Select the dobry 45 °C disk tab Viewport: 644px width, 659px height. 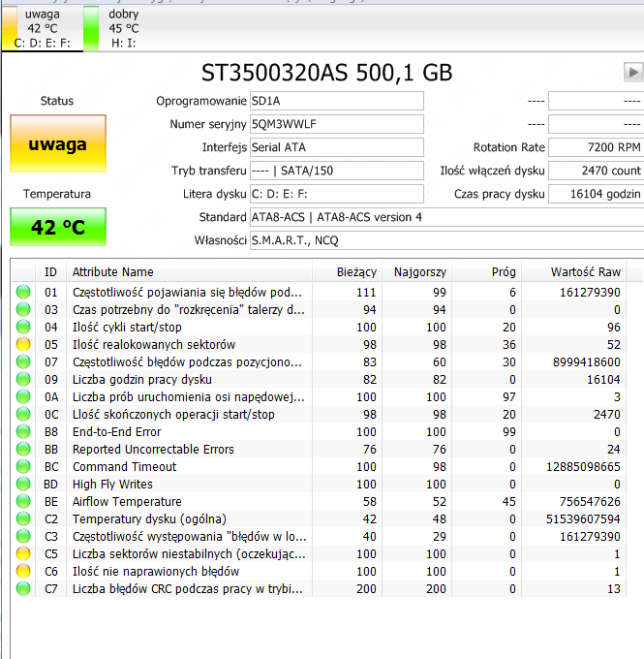click(x=123, y=28)
